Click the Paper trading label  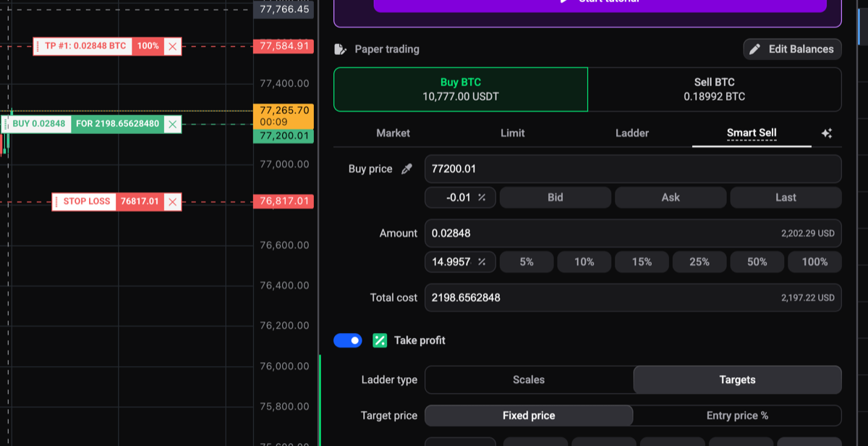point(387,49)
